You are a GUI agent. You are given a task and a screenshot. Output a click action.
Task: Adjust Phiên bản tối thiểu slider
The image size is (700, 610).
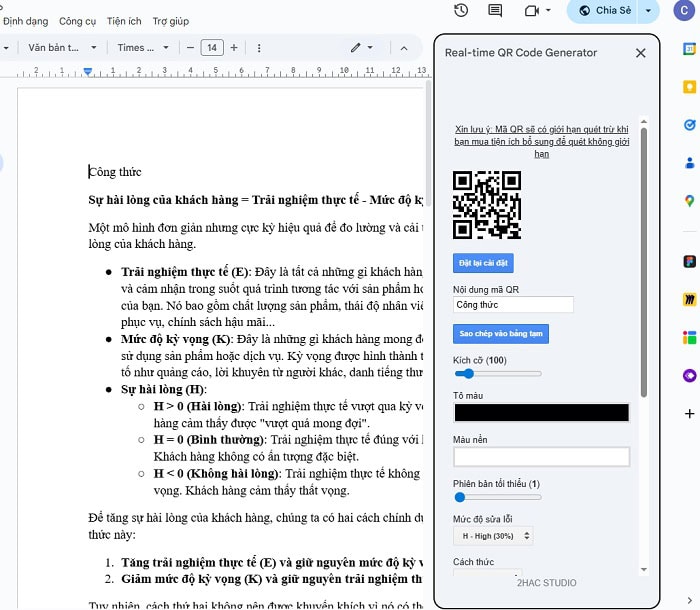(498, 497)
